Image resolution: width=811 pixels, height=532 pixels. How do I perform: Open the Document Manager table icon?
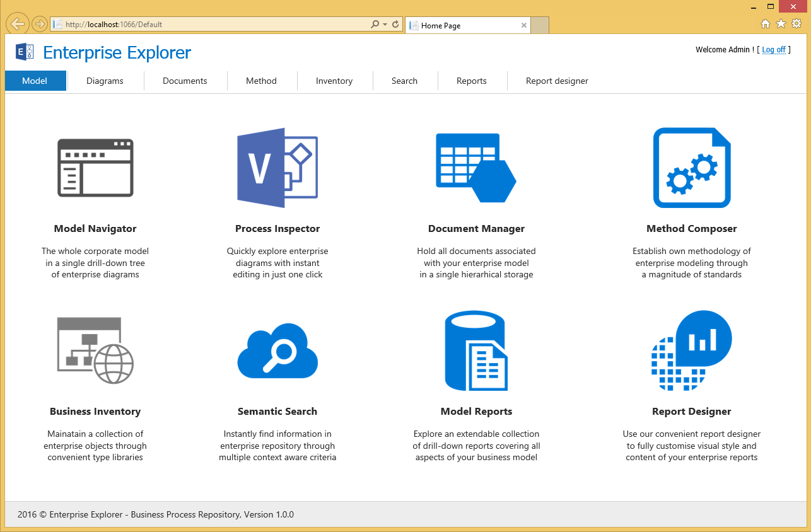point(476,168)
